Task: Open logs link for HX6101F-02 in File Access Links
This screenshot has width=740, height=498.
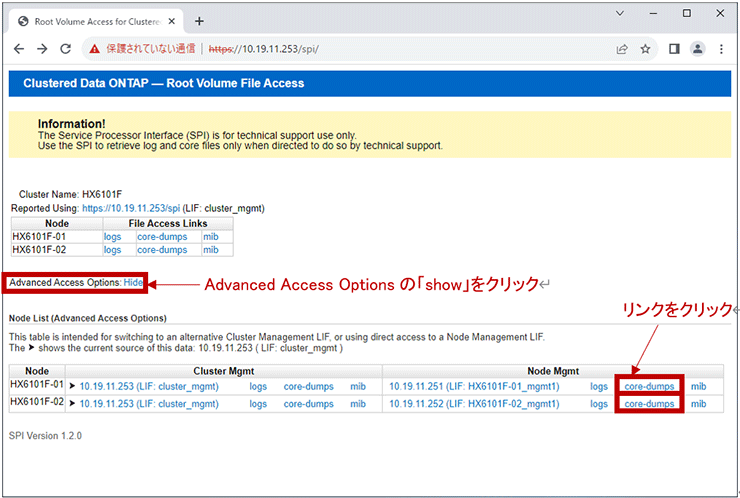Action: (112, 250)
